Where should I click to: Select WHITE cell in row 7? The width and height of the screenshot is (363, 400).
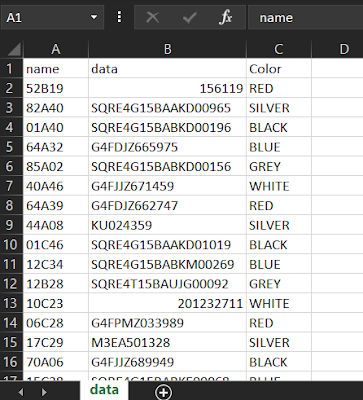(279, 186)
